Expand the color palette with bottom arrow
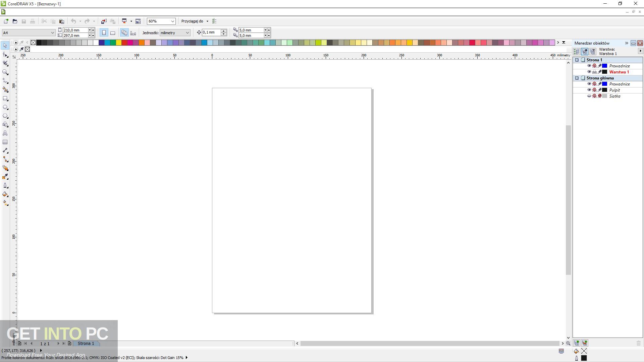 tap(564, 43)
